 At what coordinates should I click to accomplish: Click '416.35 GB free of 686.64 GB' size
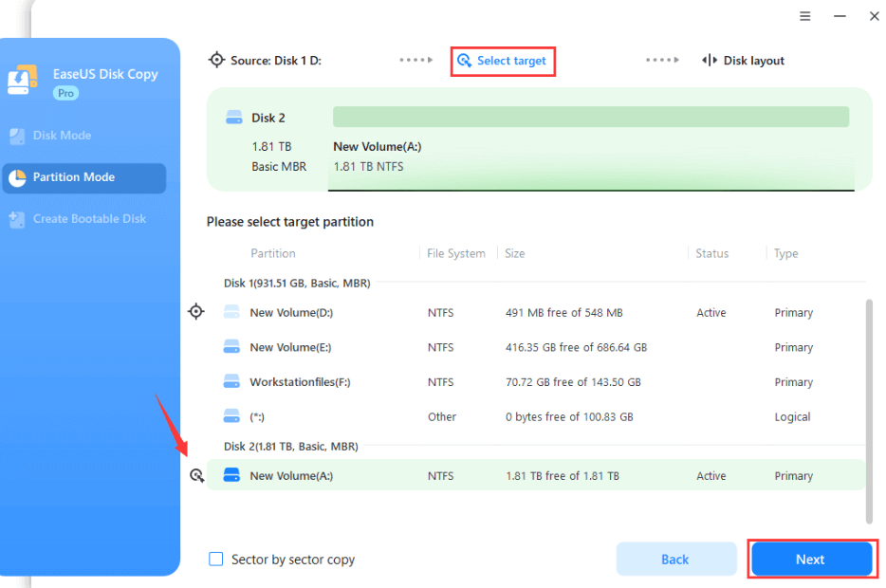[577, 347]
